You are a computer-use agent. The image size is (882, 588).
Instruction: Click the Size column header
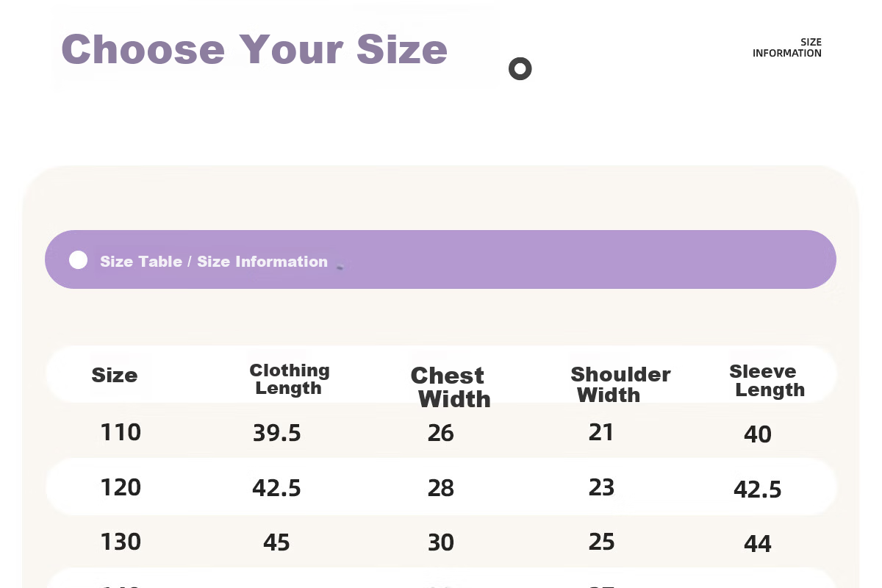[115, 376]
